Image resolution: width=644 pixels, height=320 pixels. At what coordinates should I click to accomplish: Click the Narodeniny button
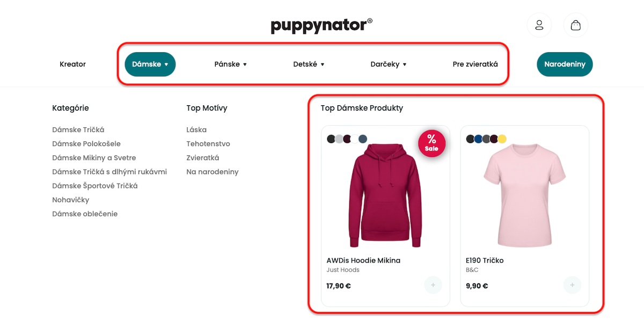(564, 64)
